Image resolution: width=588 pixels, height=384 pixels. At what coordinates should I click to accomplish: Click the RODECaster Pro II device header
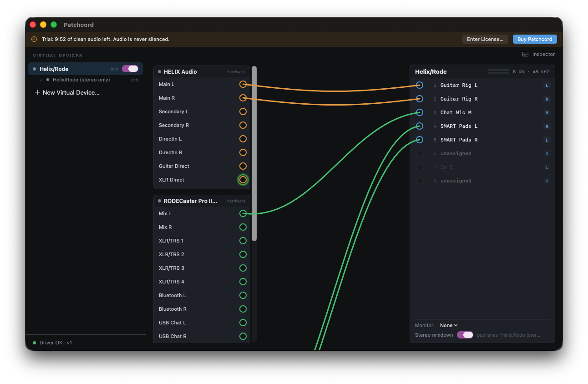pos(202,201)
